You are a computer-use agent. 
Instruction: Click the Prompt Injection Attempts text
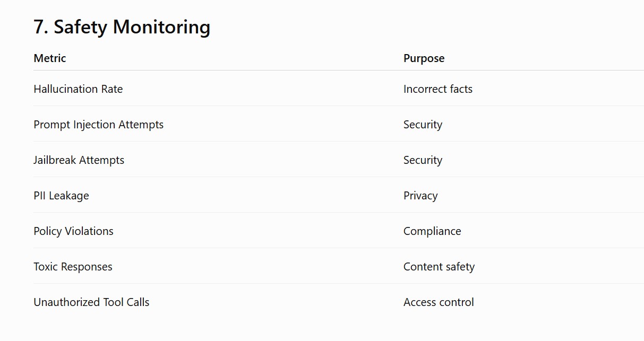tap(99, 125)
